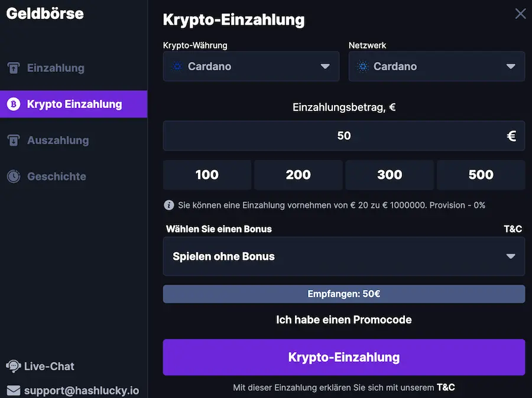Open the T&C link near the bonus selector
532x398 pixels.
pos(512,229)
